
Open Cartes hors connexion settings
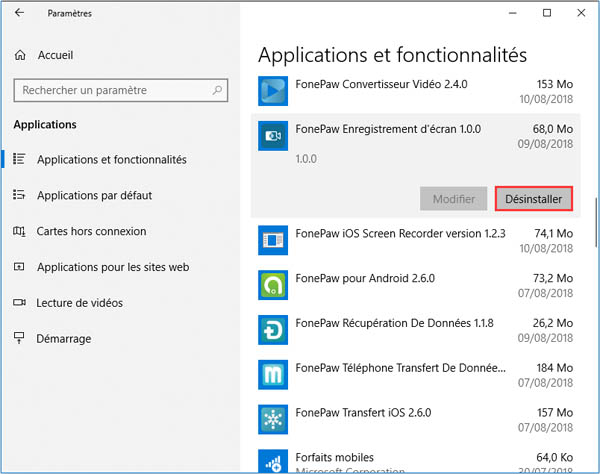pyautogui.click(x=91, y=231)
